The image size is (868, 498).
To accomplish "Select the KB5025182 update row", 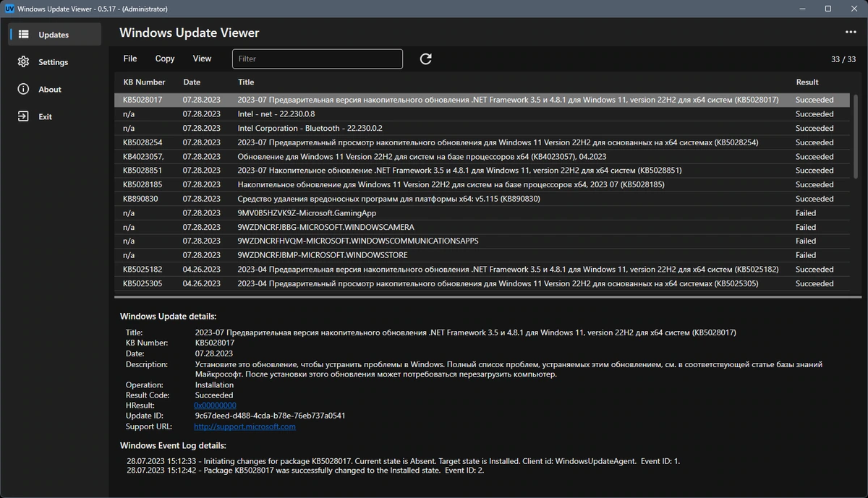I will click(482, 270).
